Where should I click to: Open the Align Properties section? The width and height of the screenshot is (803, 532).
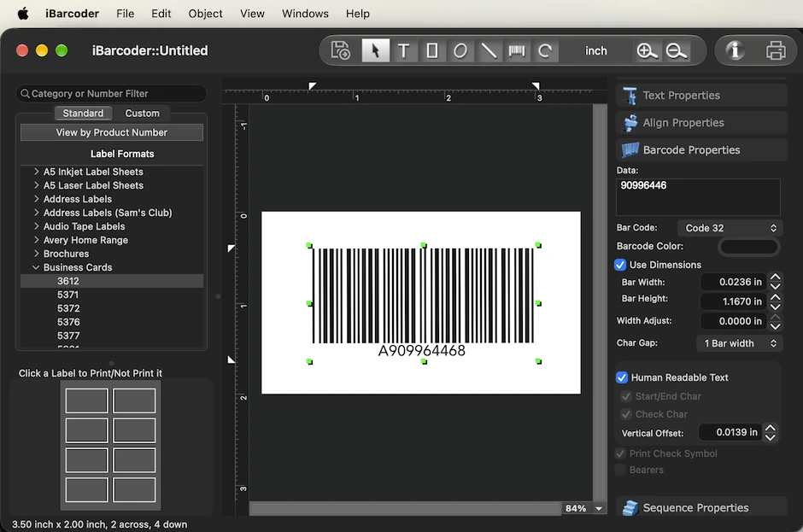[x=701, y=122]
